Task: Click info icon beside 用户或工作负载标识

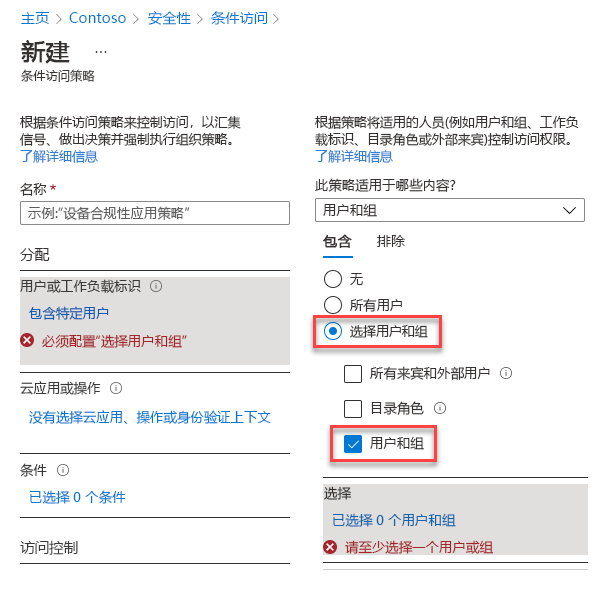Action: pyautogui.click(x=156, y=286)
